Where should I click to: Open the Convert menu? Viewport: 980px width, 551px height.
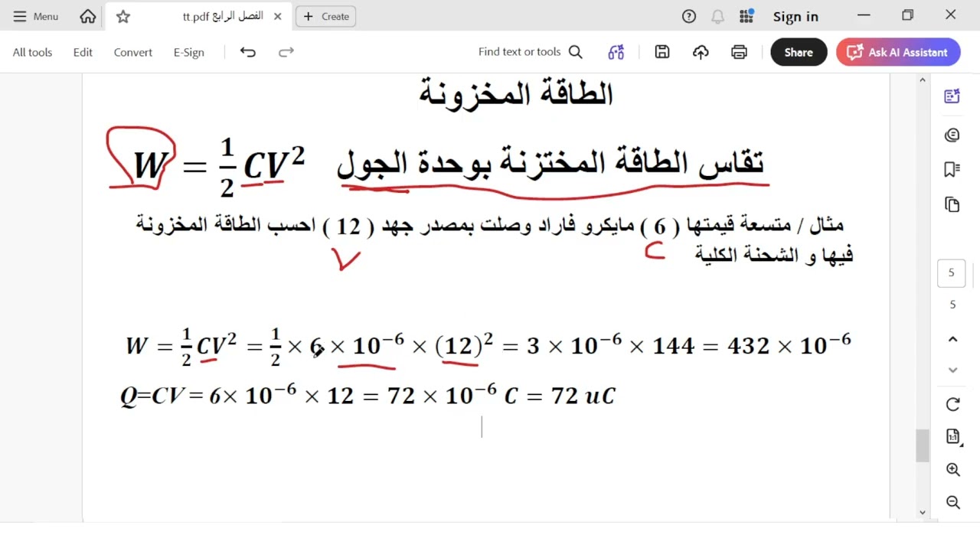click(x=133, y=52)
